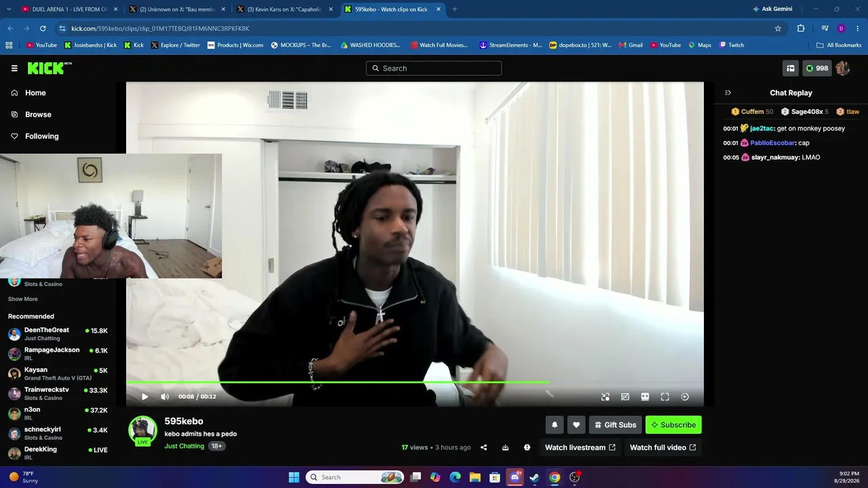Open the All Bookmarks folder
868x488 pixels.
(839, 45)
